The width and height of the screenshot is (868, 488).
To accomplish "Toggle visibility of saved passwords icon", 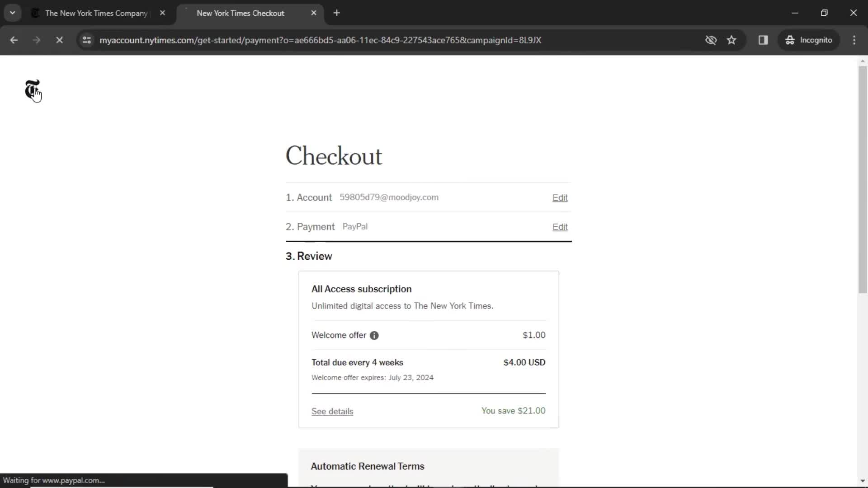I will coord(711,40).
